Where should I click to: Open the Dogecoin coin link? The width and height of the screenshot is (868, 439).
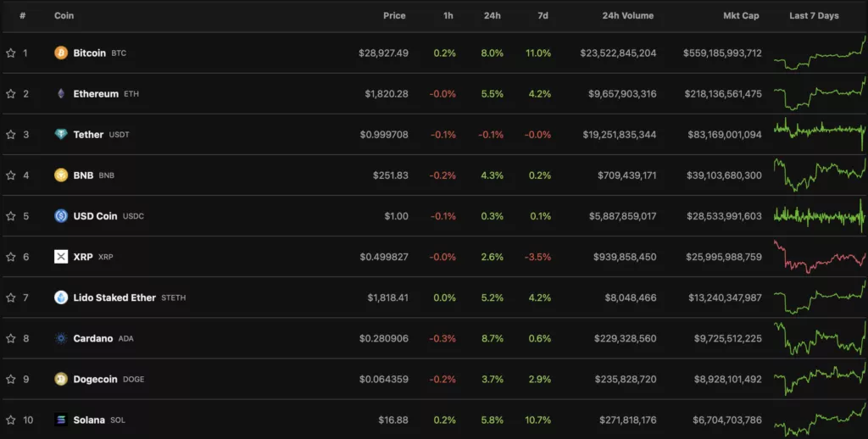point(95,379)
